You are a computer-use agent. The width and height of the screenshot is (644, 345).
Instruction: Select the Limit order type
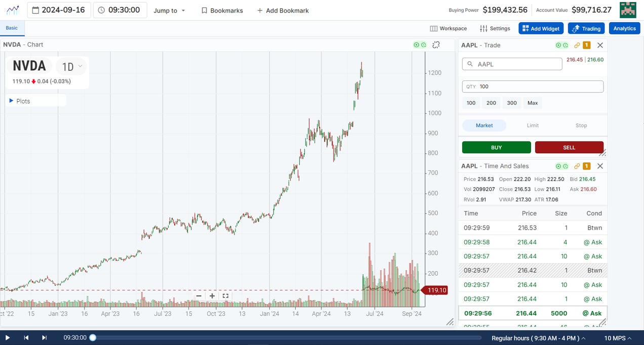pos(532,125)
